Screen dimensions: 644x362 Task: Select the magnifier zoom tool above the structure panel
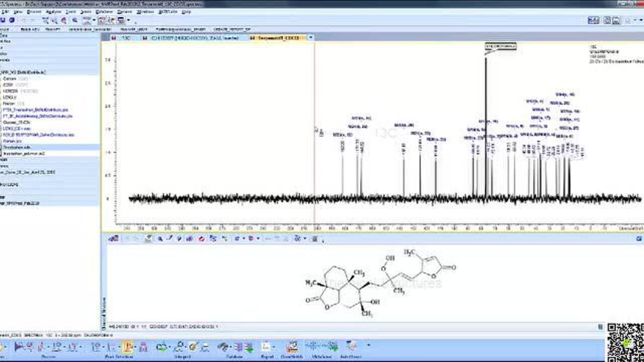(x=159, y=239)
